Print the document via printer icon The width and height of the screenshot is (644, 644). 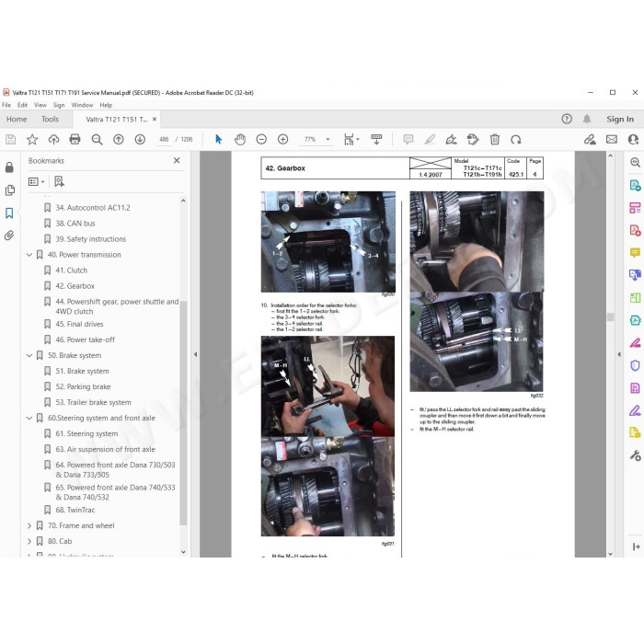75,140
